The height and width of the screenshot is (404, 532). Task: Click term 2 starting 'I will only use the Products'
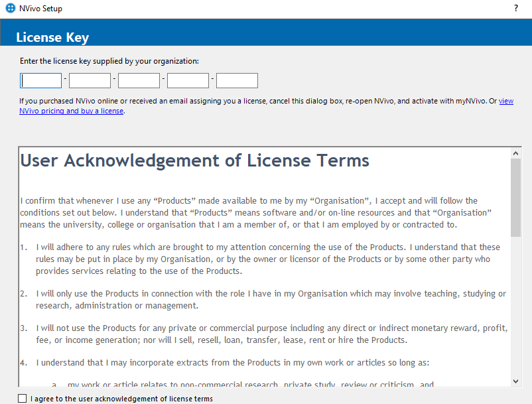271,300
